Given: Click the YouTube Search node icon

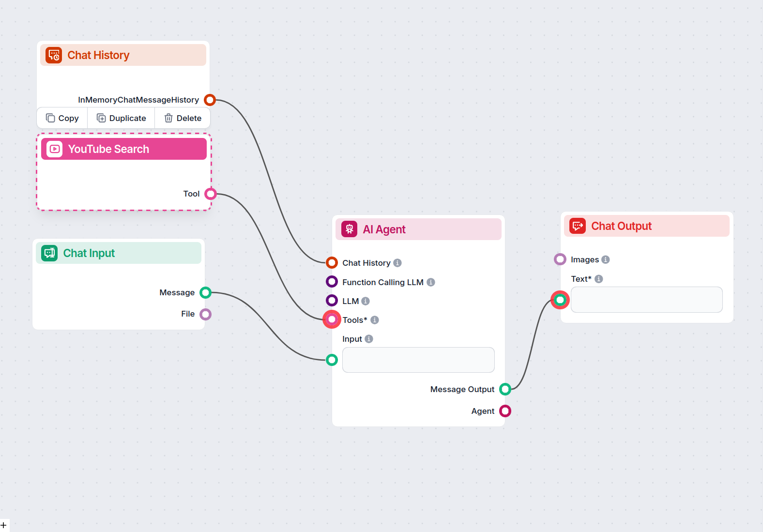Looking at the screenshot, I should pyautogui.click(x=55, y=149).
